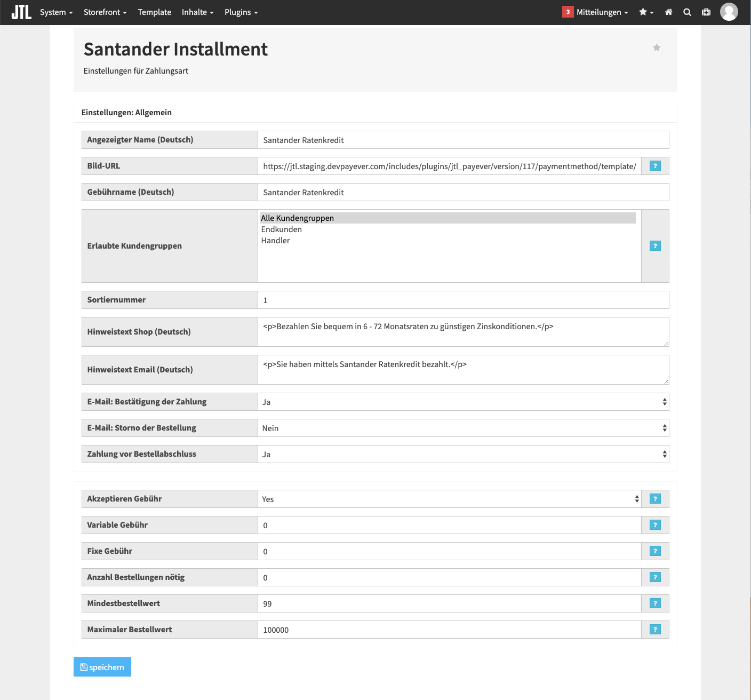Click Einstellungen für Zahlungsart subtitle
This screenshot has width=751, height=700.
point(136,71)
